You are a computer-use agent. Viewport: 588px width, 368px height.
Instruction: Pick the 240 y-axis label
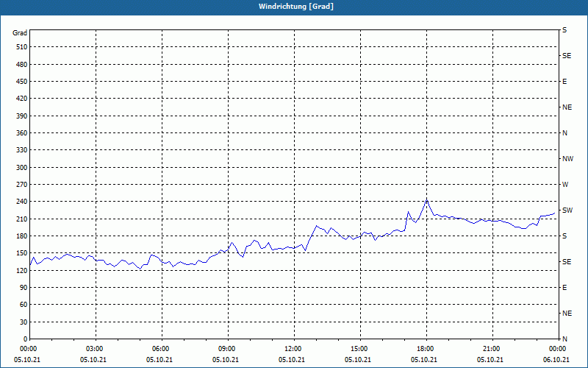point(22,201)
